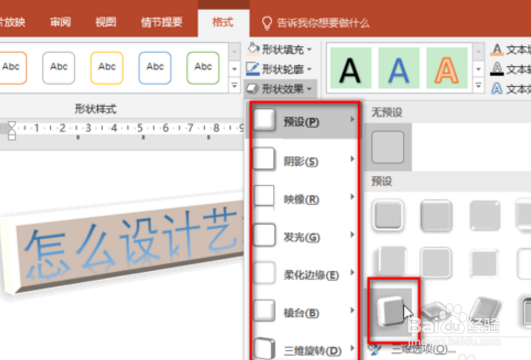Apply the gray outline Abc shape style
531x360 pixels.
[x=59, y=68]
